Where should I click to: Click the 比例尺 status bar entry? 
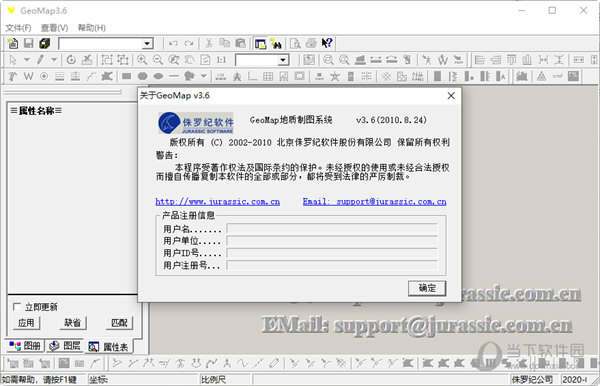click(x=213, y=379)
